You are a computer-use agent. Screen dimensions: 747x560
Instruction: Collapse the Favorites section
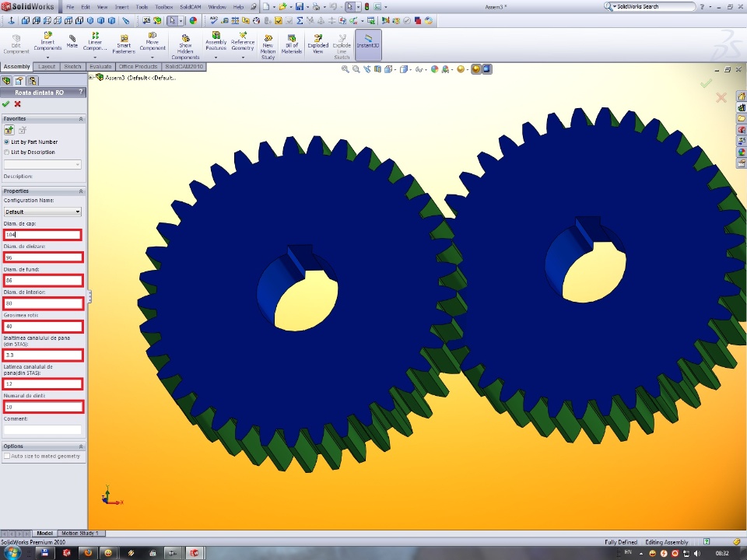[80, 118]
